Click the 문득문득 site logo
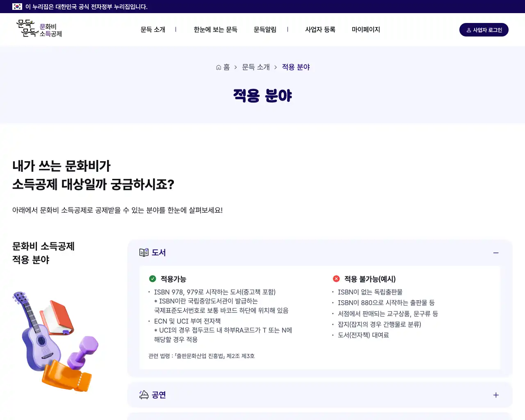Screen dimensions: 525x420 (x=39, y=29)
